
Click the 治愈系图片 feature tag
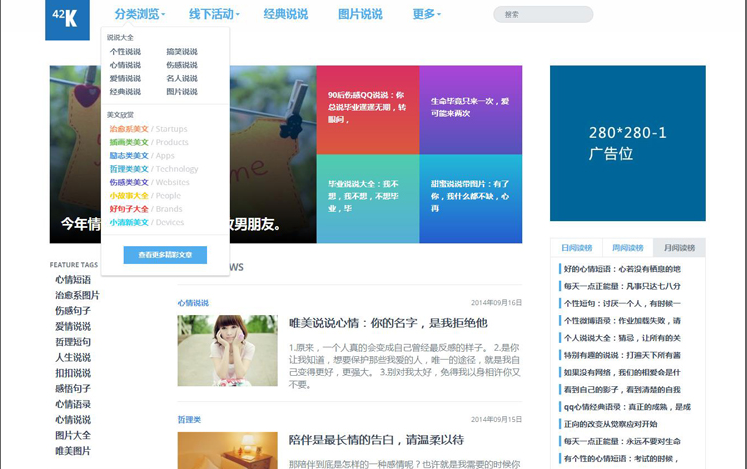[77, 296]
